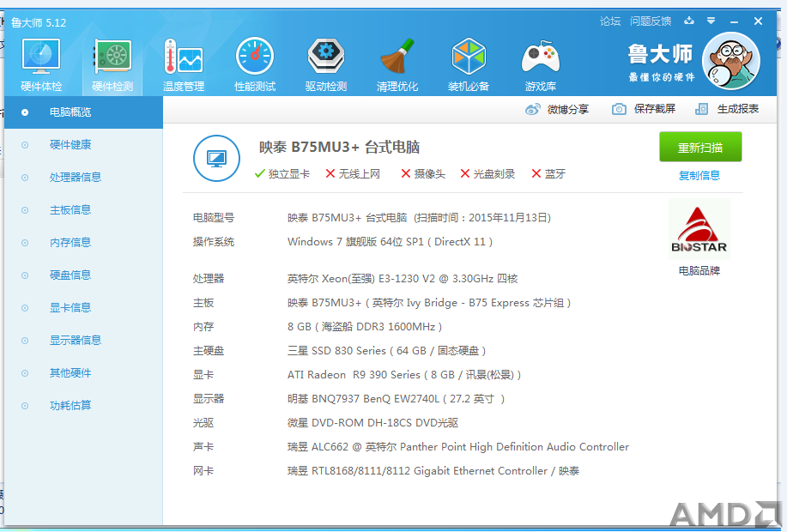Viewport: 787px width, 532px height.
Task: Click the BIOSTAR brand logo
Action: click(x=699, y=229)
